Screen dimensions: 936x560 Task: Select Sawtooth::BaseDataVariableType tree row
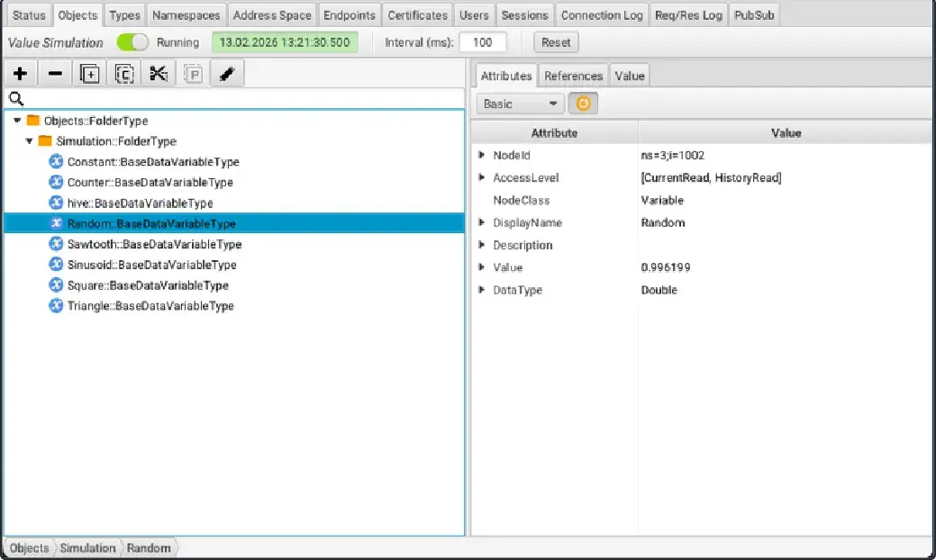234,244
